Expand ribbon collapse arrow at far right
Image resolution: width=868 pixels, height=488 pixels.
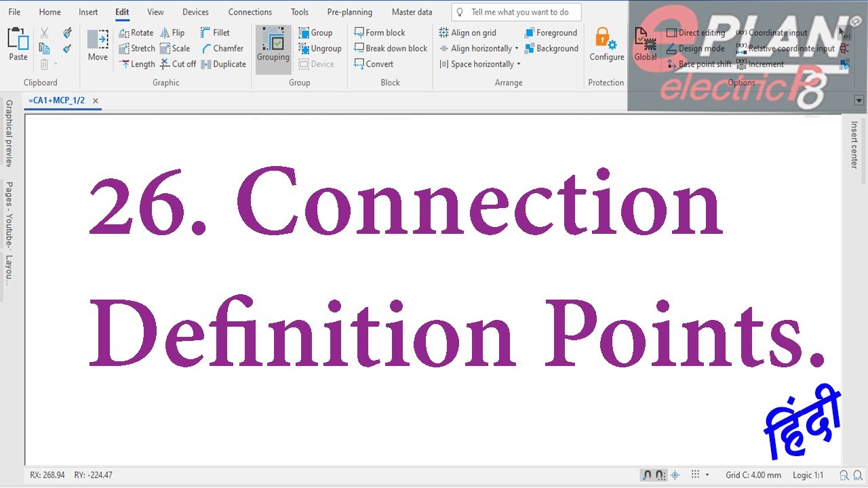(859, 100)
